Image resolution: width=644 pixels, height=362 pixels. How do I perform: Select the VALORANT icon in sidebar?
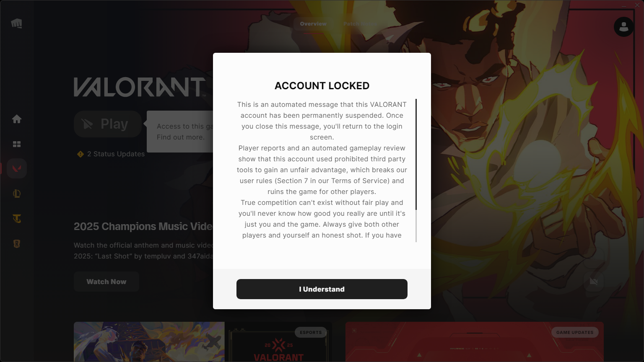pyautogui.click(x=17, y=168)
